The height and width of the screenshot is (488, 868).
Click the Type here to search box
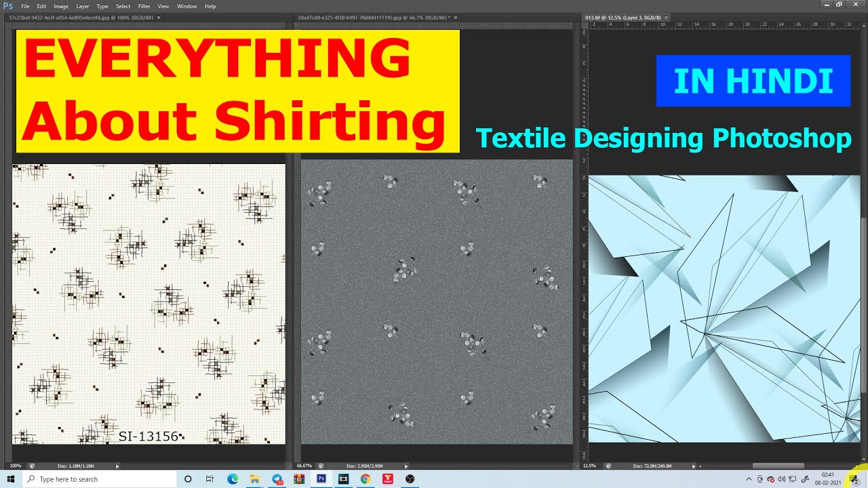(x=99, y=479)
